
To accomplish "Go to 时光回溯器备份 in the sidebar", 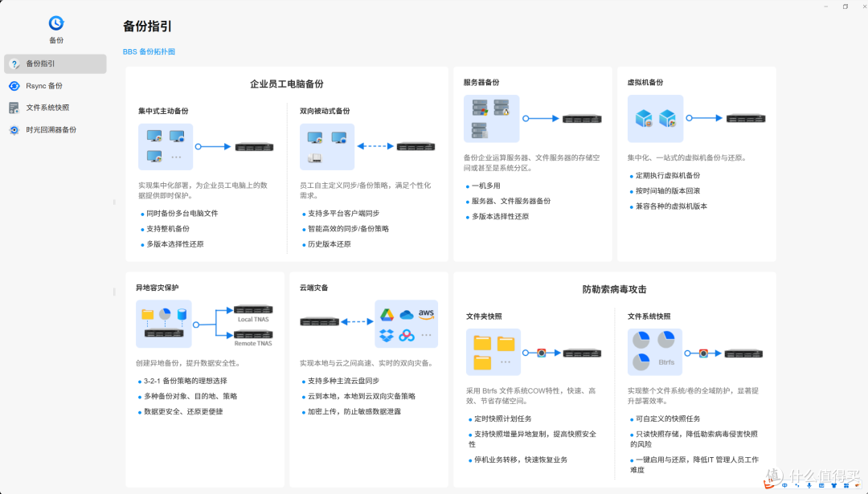I will point(55,130).
